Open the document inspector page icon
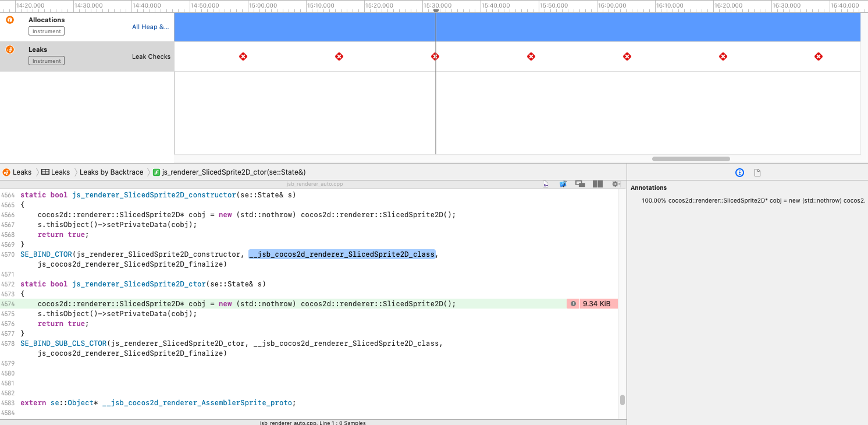 [x=757, y=172]
